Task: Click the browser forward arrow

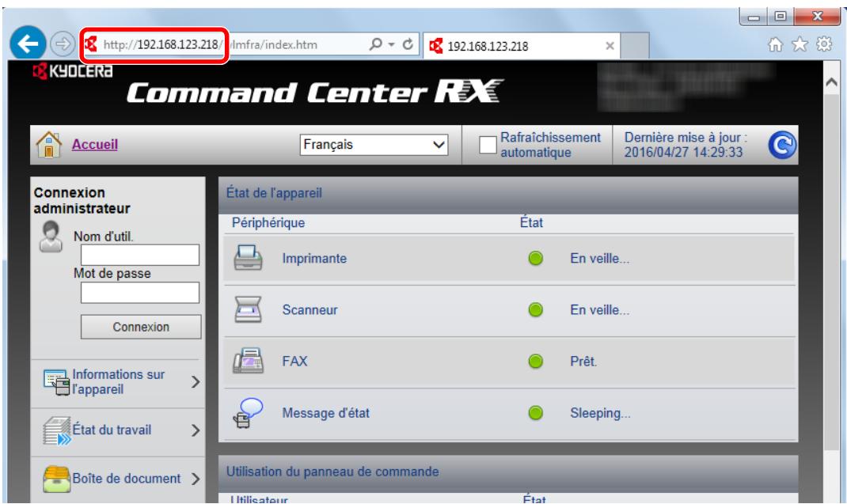Action: 62,44
